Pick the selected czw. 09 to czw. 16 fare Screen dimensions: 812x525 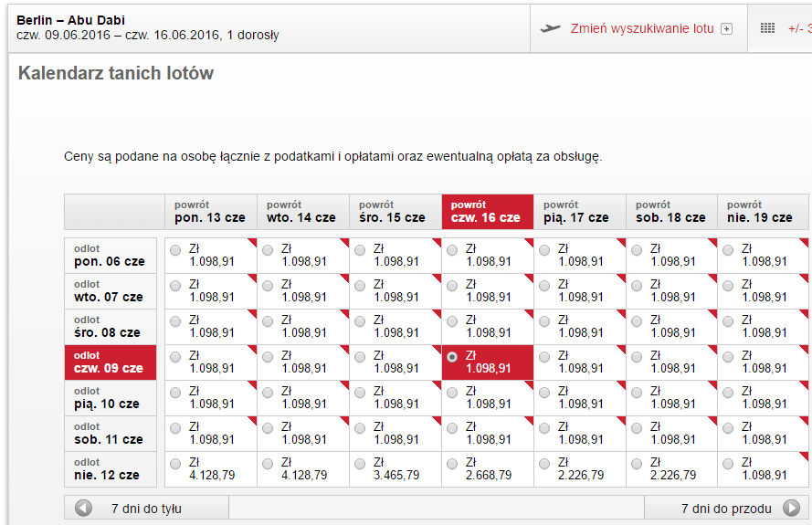click(x=452, y=357)
